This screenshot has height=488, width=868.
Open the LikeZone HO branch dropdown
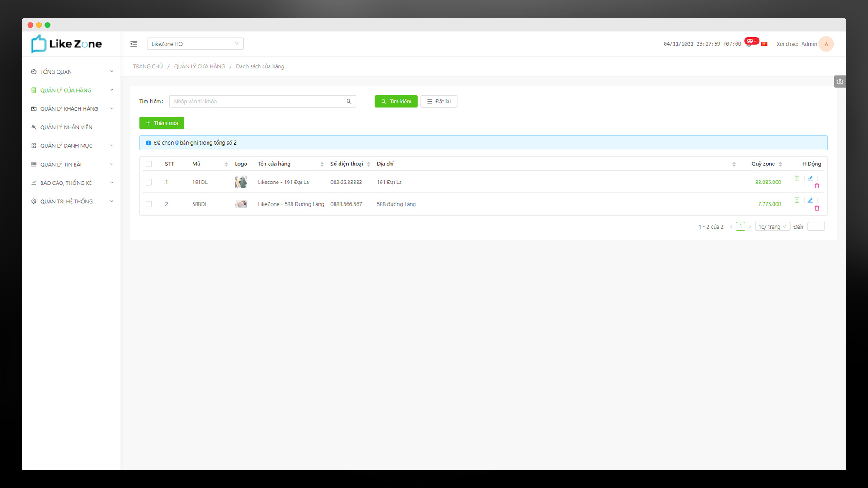[x=195, y=43]
